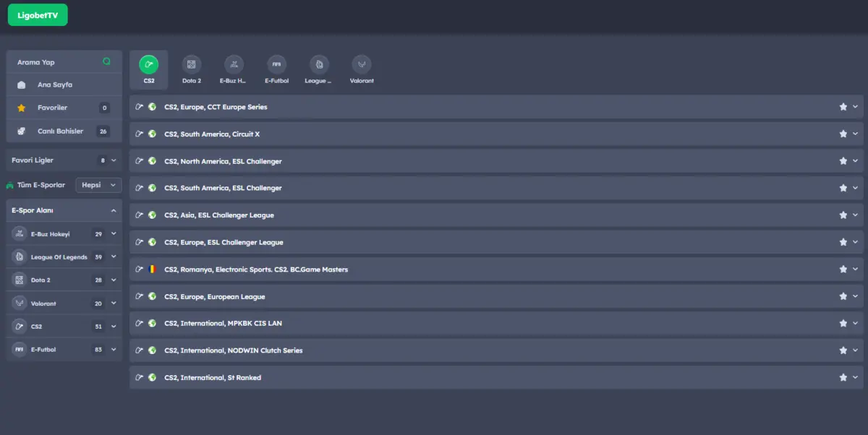The image size is (868, 435).
Task: Click the search magnifier in Arama Yap
Action: coord(106,62)
